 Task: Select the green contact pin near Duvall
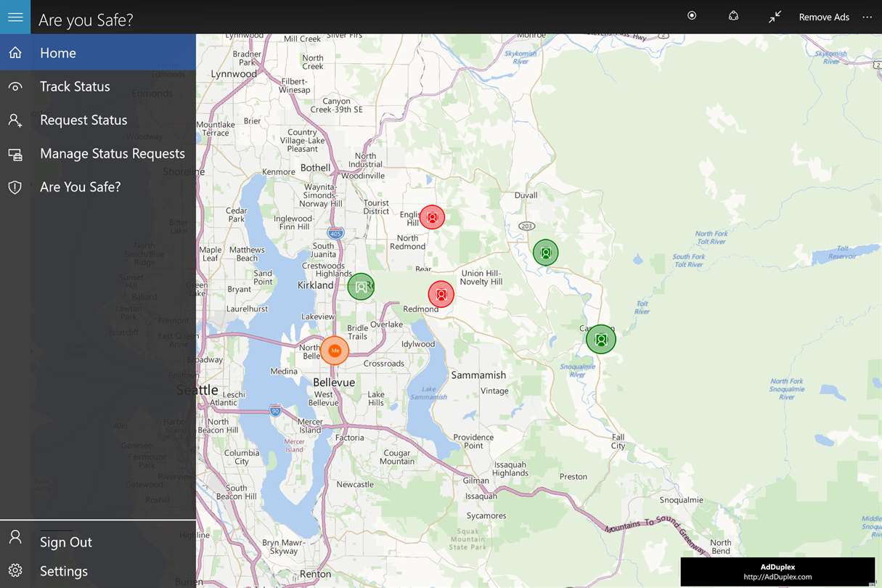tap(546, 253)
